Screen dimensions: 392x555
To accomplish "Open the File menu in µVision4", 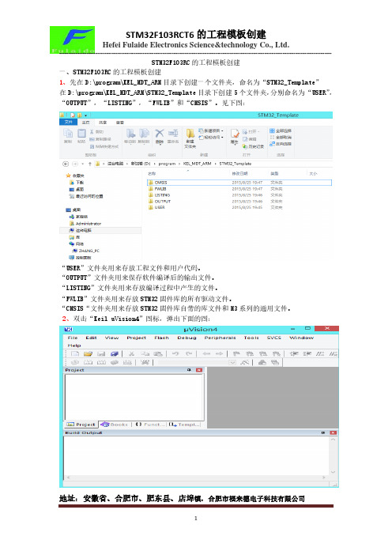I will click(73, 338).
